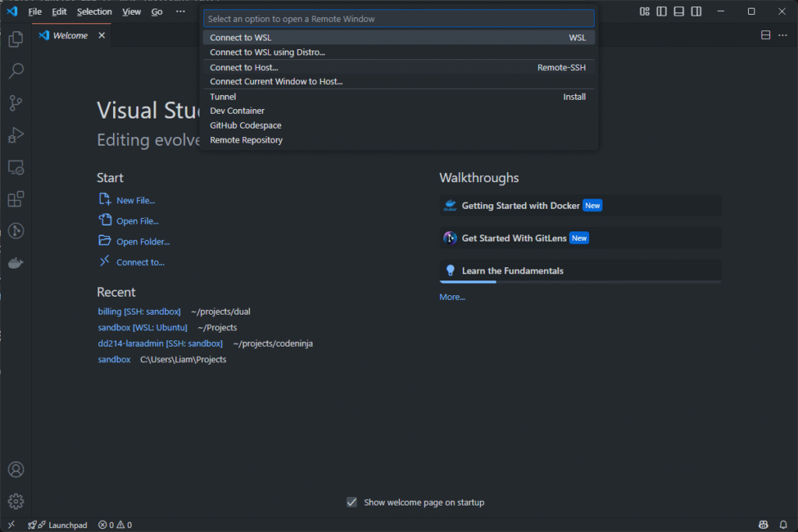The width and height of the screenshot is (798, 532).
Task: Open Getting Started with Docker walkthrough
Action: (x=580, y=206)
